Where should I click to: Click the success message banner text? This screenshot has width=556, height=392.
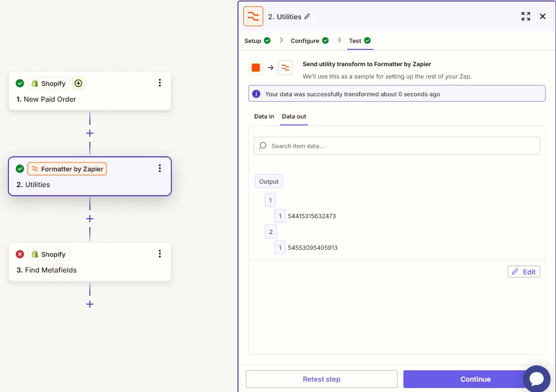click(x=353, y=94)
